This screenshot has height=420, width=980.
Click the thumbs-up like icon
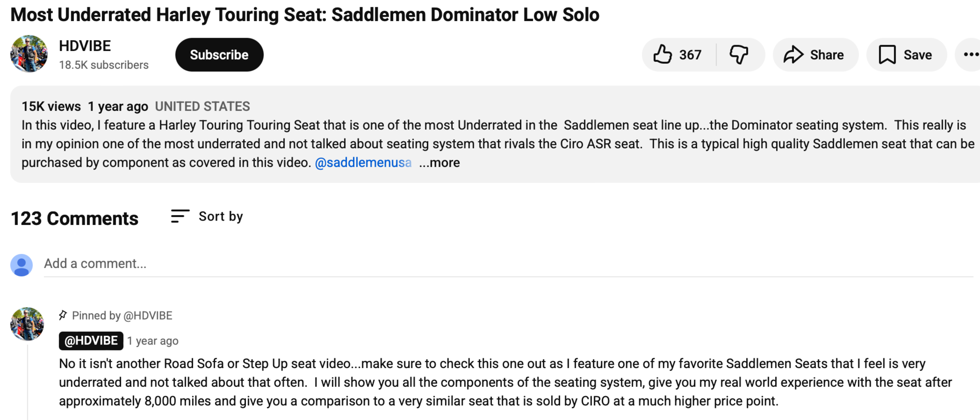point(662,54)
